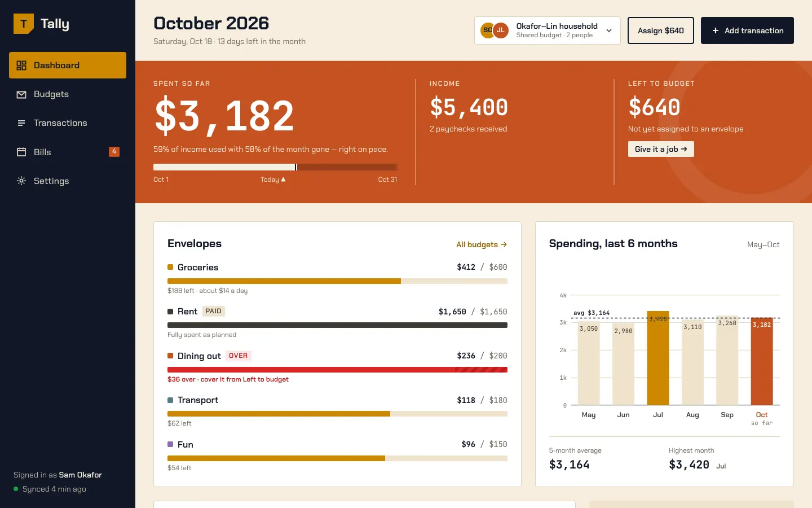The image size is (812, 508).
Task: Click the $3,182 spent so far amount
Action: click(x=224, y=116)
